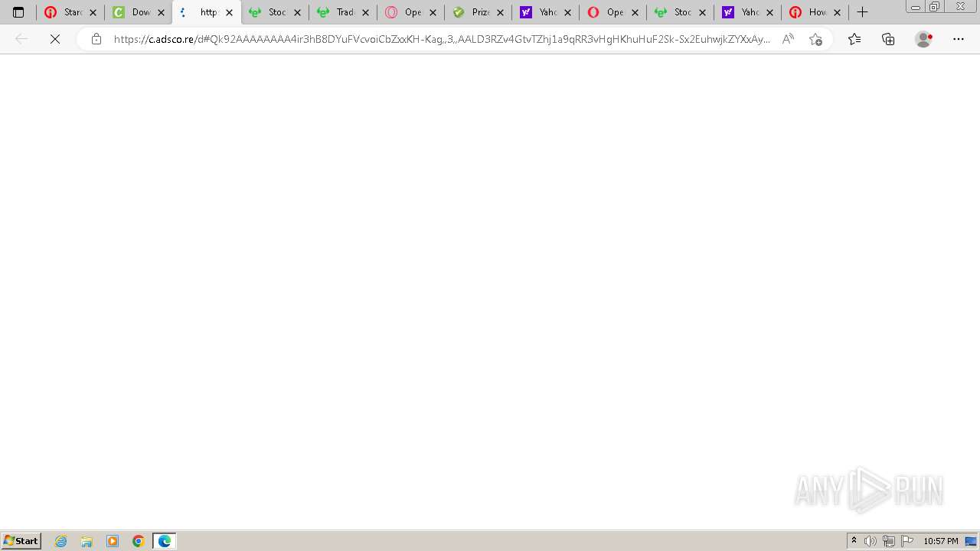The image size is (980, 551).
Task: Open the tab actions menu icon
Action: pos(18,12)
